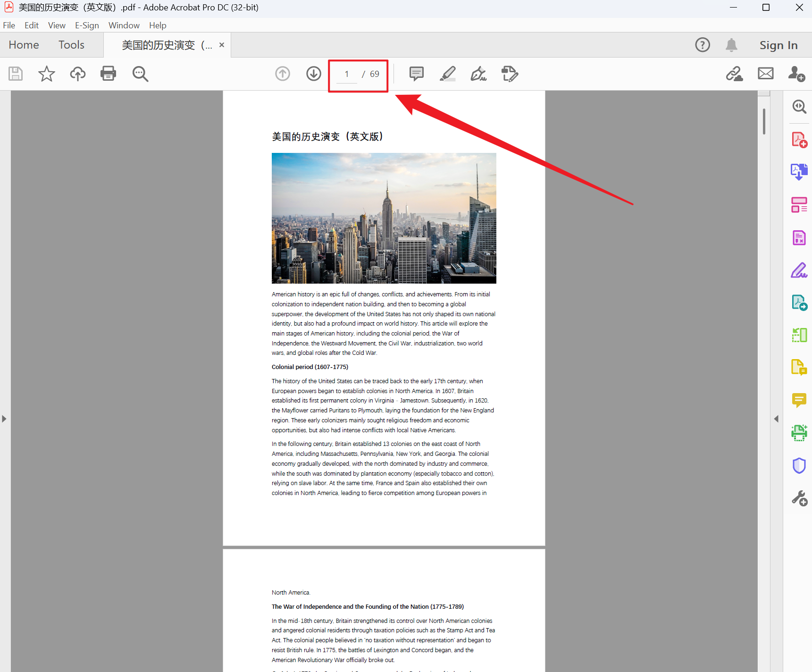The height and width of the screenshot is (672, 812).
Task: Print the PDF
Action: pyautogui.click(x=108, y=74)
